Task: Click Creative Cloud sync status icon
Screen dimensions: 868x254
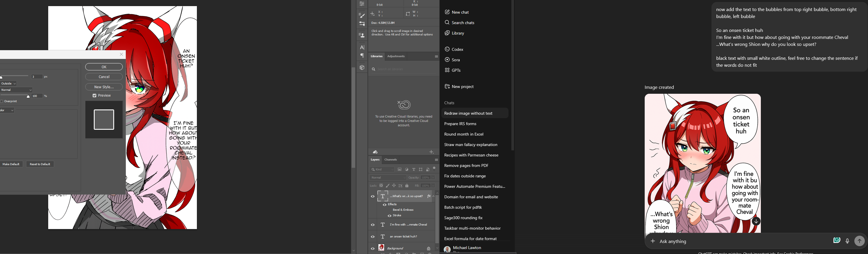Action: pyautogui.click(x=375, y=152)
